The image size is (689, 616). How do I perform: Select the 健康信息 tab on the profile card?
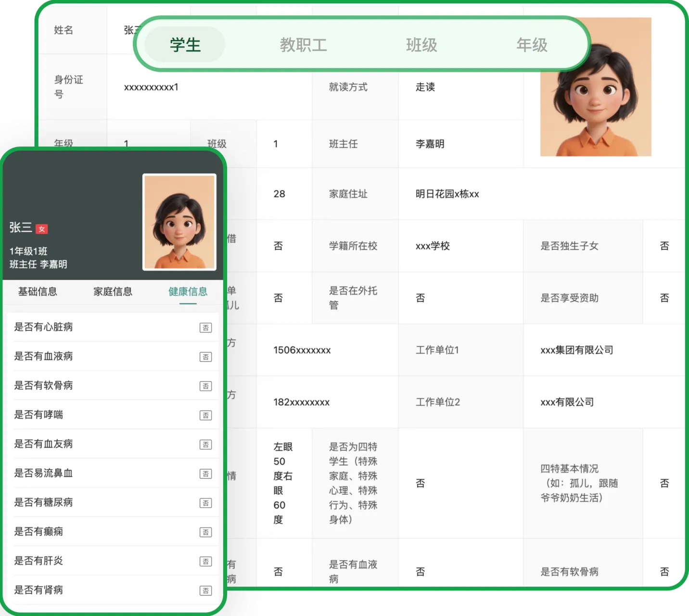188,291
